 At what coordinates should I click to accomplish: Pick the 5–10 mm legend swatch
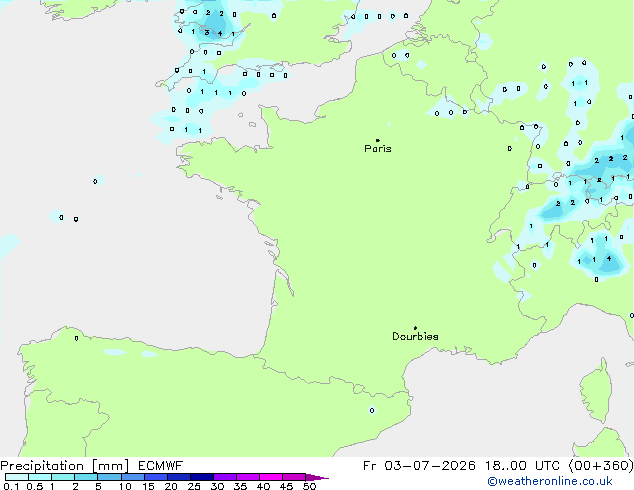109,477
